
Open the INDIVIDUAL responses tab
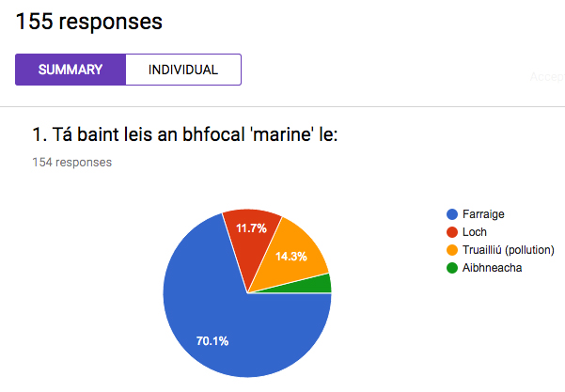pos(183,70)
